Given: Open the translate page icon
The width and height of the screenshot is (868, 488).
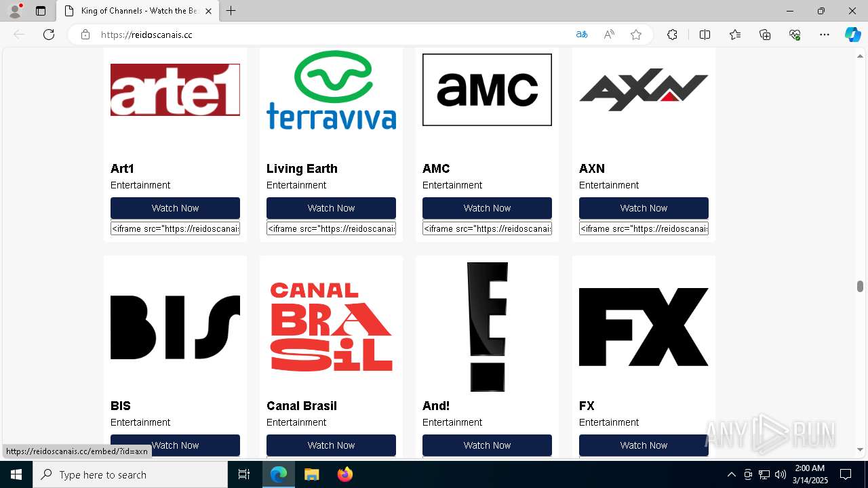Looking at the screenshot, I should 582,35.
